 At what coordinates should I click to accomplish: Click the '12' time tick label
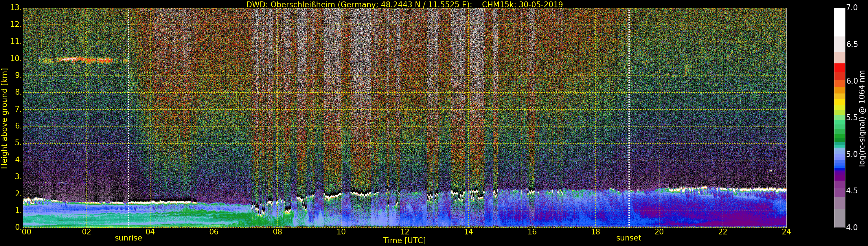click(x=405, y=232)
